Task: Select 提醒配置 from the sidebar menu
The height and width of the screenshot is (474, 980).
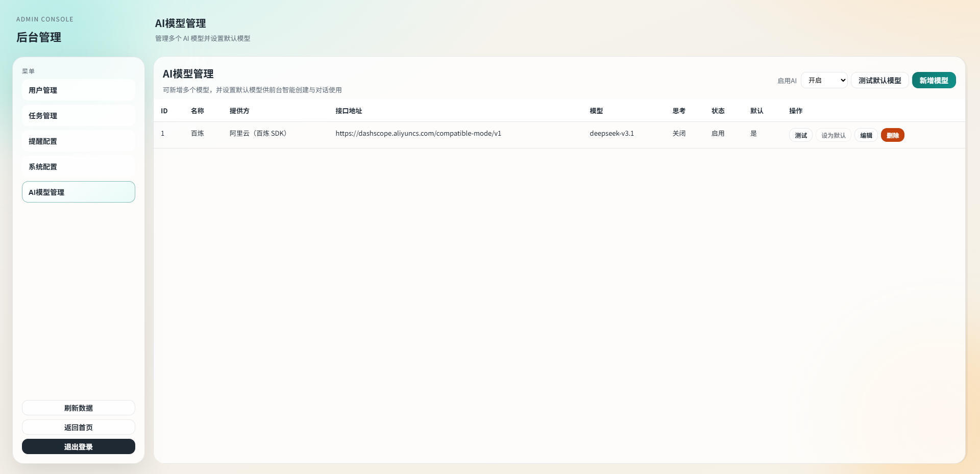Action: point(78,141)
